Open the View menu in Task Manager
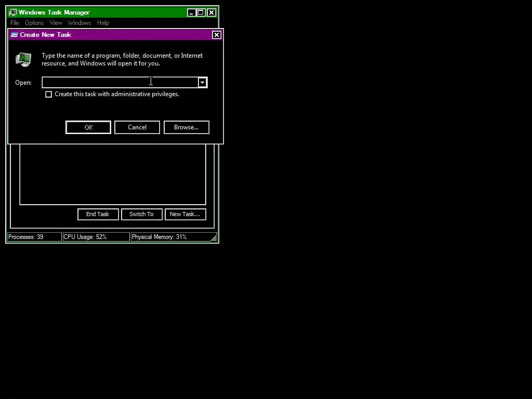532x399 pixels. [x=56, y=23]
